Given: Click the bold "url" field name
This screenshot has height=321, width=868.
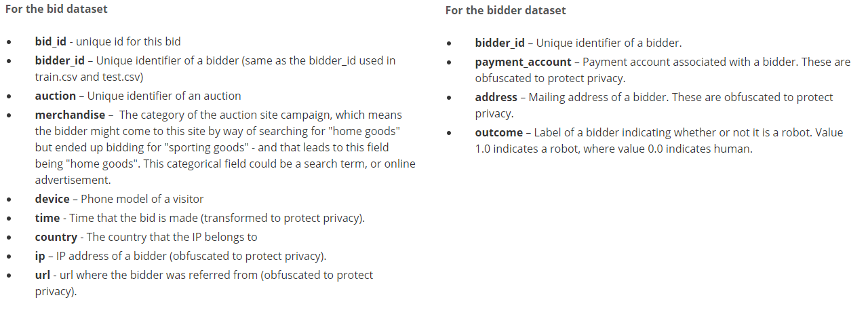Looking at the screenshot, I should 43,275.
